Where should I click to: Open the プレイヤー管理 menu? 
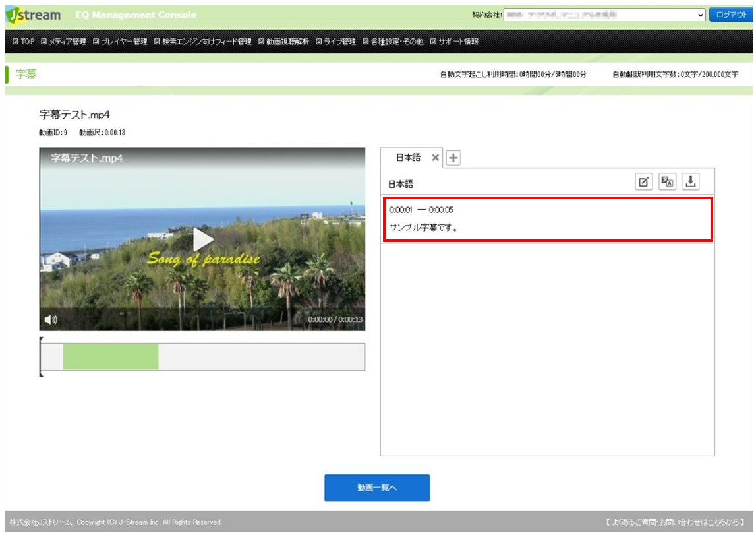pyautogui.click(x=120, y=42)
